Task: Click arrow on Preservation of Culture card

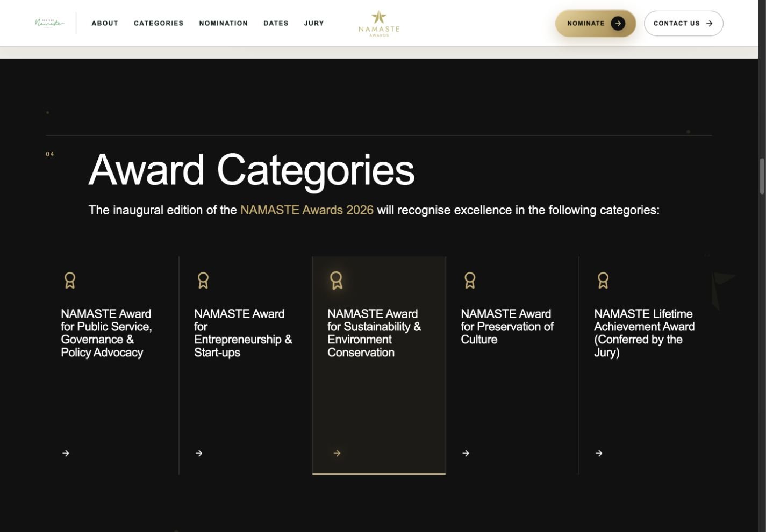Action: pyautogui.click(x=466, y=454)
